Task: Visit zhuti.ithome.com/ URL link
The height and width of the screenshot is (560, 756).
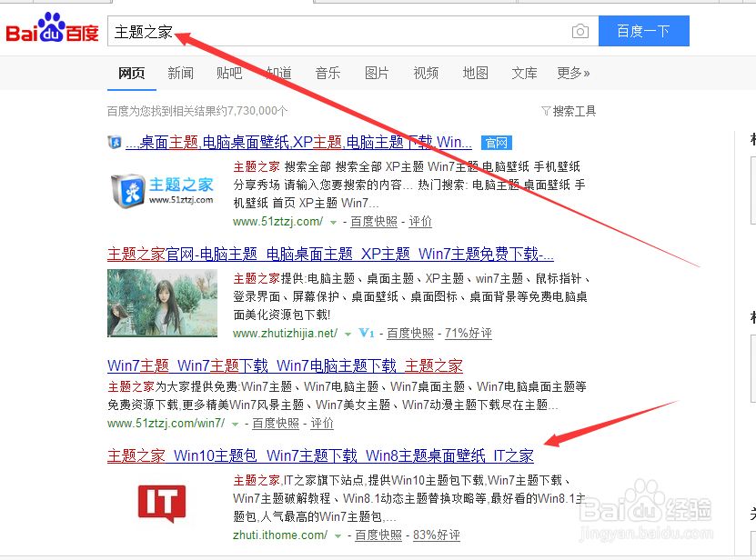Action: click(x=280, y=535)
